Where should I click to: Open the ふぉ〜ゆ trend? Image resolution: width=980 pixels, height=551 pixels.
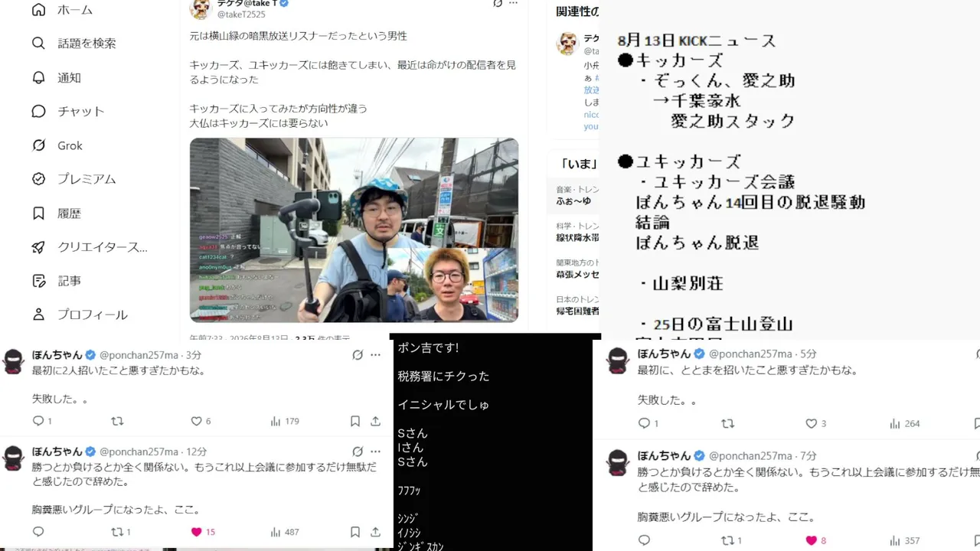tap(573, 201)
